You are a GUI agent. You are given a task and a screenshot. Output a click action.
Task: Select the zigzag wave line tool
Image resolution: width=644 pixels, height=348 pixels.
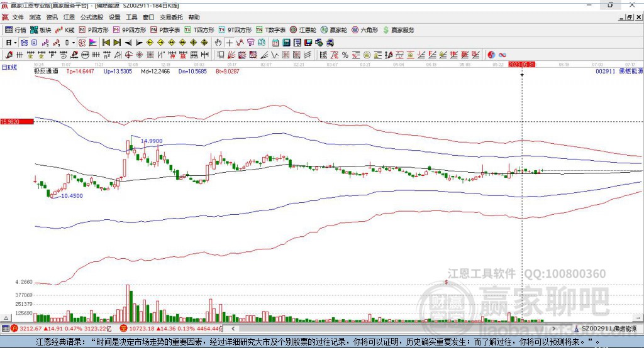[x=274, y=55]
